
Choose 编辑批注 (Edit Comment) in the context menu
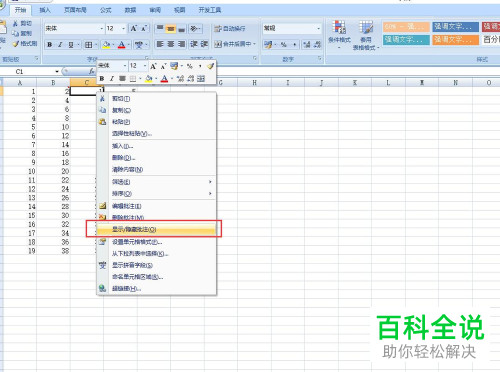coord(156,206)
